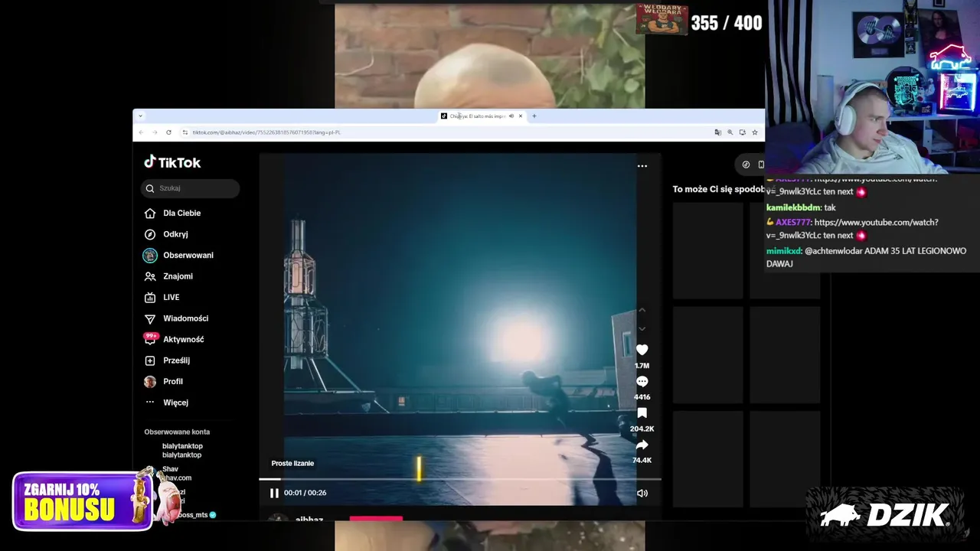Click the video progress bar
This screenshot has height=551, width=980.
459,479
